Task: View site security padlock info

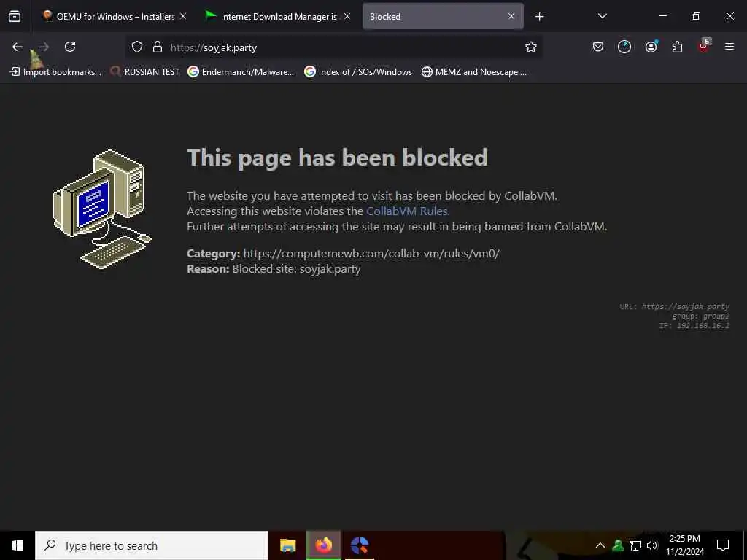Action: (x=158, y=47)
